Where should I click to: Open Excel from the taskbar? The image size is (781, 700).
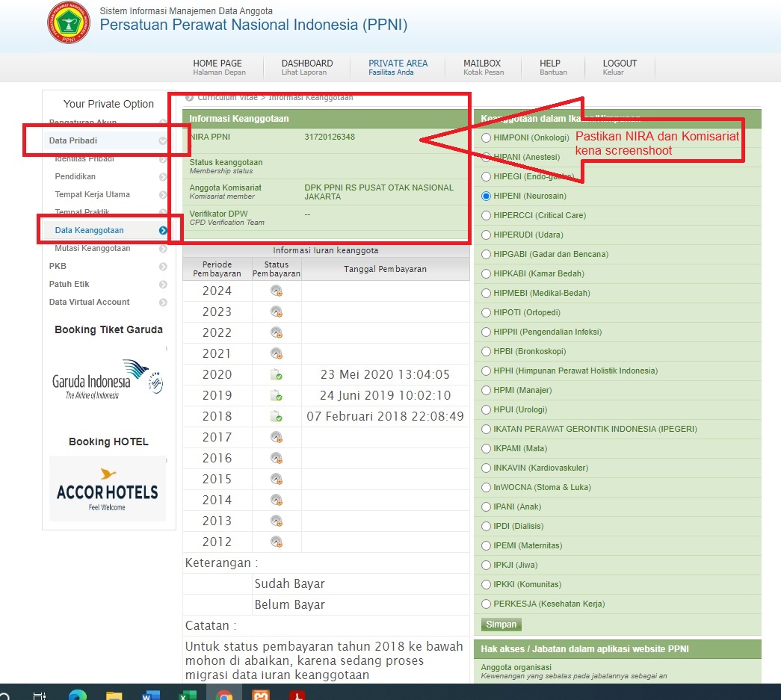(187, 695)
